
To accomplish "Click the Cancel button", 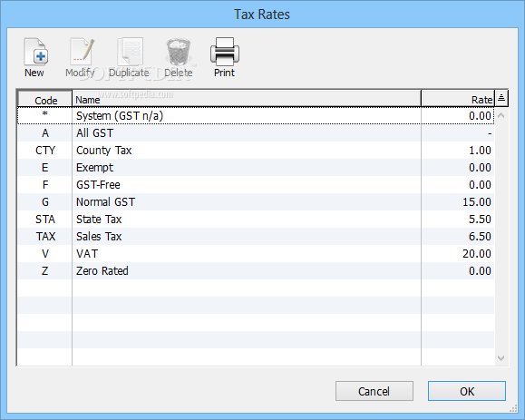I will click(x=374, y=391).
